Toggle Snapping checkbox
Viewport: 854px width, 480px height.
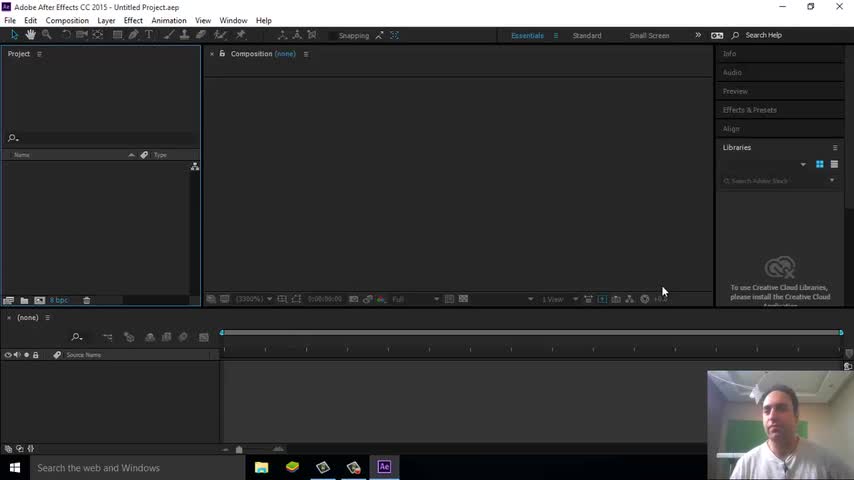[332, 35]
